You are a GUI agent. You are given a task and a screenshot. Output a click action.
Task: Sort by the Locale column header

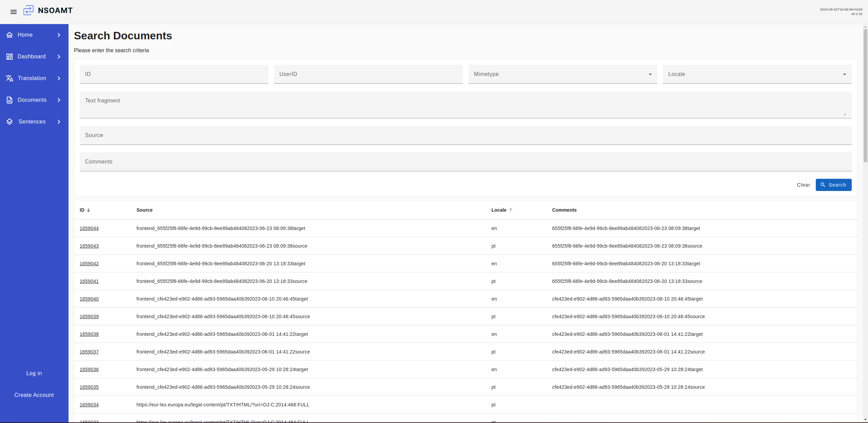click(499, 210)
